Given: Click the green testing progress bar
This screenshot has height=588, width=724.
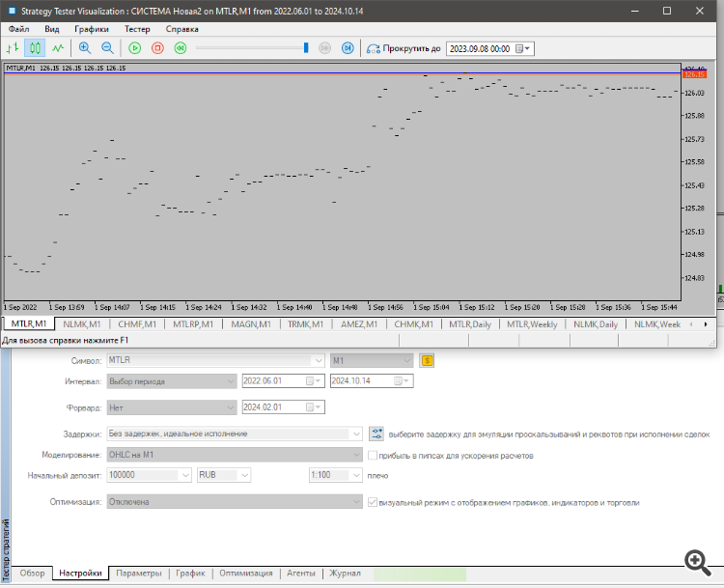Looking at the screenshot, I should tap(420, 574).
